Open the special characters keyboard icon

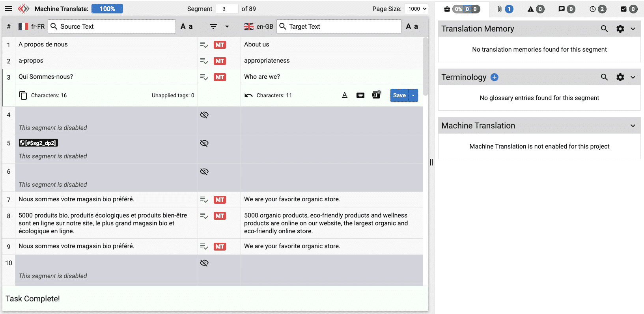[360, 95]
